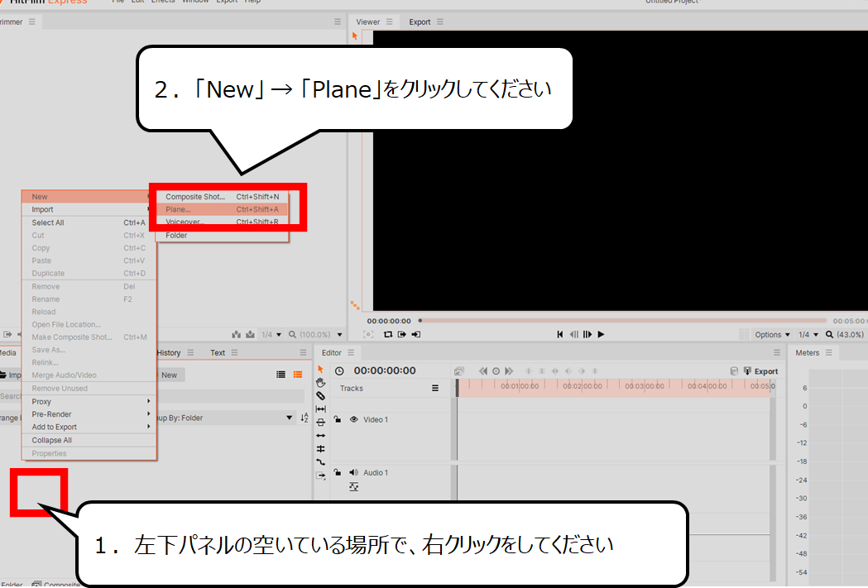Open the Meters tab
Image resolution: width=868 pixels, height=588 pixels.
807,352
